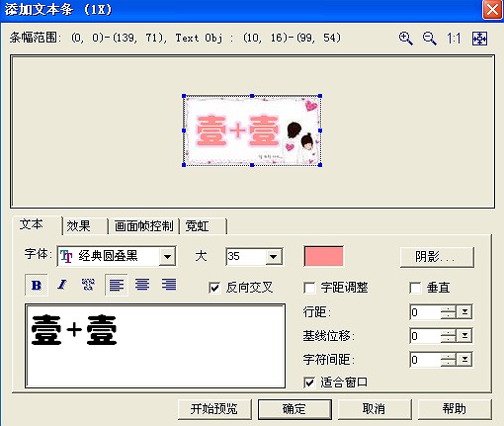This screenshot has width=504, height=426.
Task: Click the zoom in magnifier icon
Action: point(406,39)
